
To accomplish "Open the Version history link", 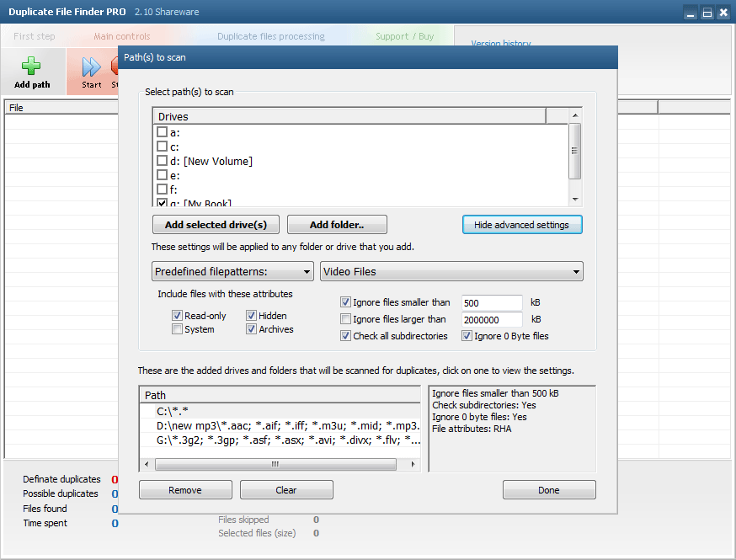I will 501,43.
